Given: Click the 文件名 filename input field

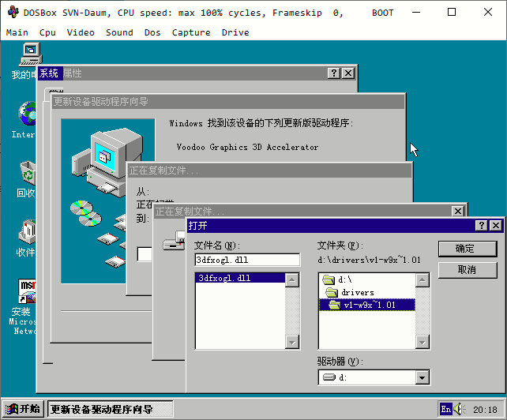Looking at the screenshot, I should [x=247, y=260].
